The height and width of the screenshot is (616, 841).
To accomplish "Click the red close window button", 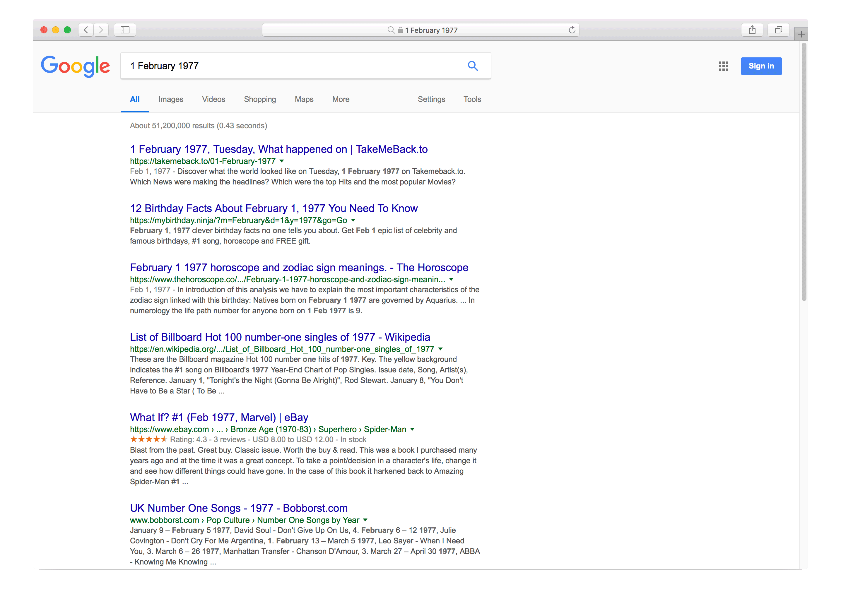I will pos(44,30).
